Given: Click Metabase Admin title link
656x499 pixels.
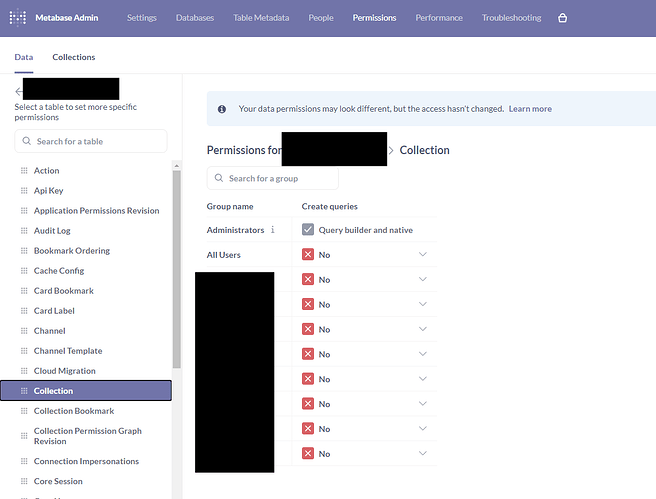Looking at the screenshot, I should pos(67,18).
